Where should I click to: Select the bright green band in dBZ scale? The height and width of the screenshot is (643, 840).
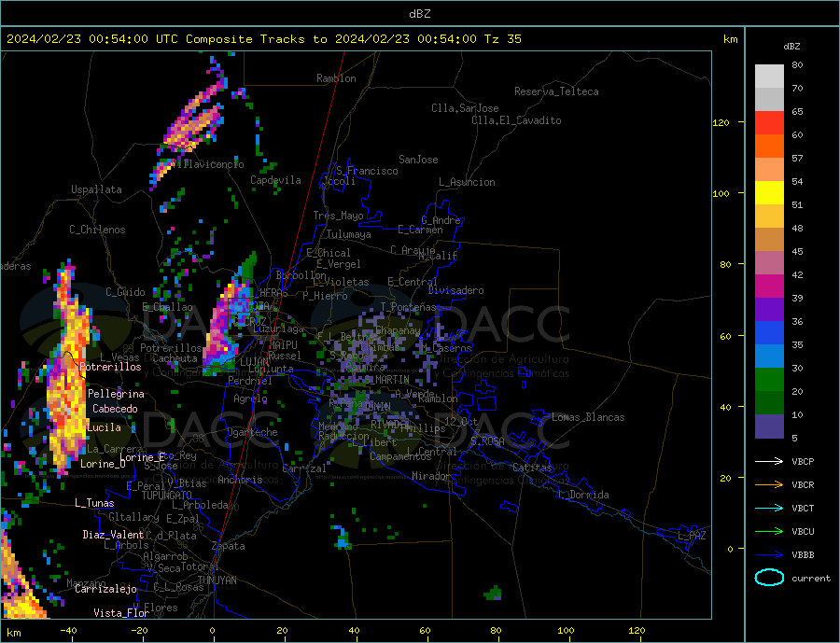[x=769, y=380]
